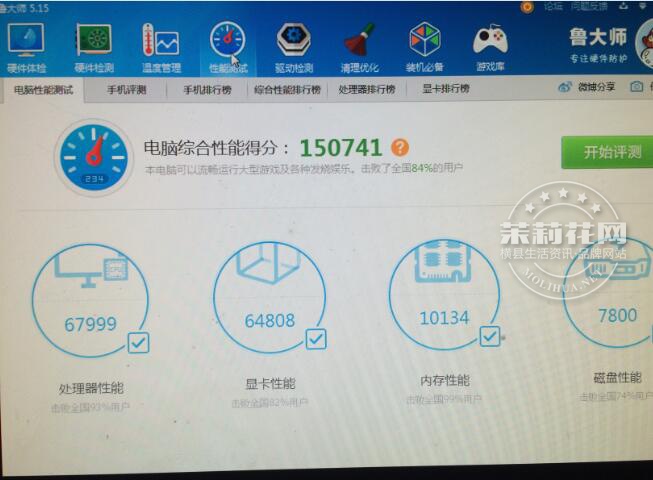Click the orange medal icon in title bar
This screenshot has height=480, width=653.
pyautogui.click(x=527, y=7)
